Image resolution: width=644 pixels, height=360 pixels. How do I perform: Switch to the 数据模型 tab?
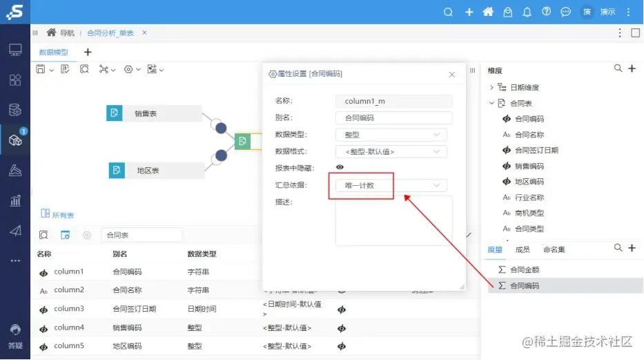[53, 53]
